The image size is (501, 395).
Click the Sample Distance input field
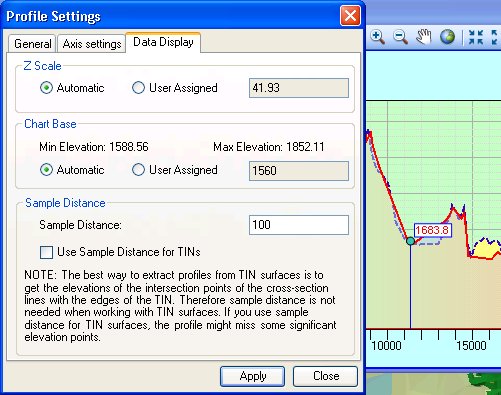pyautogui.click(x=299, y=225)
